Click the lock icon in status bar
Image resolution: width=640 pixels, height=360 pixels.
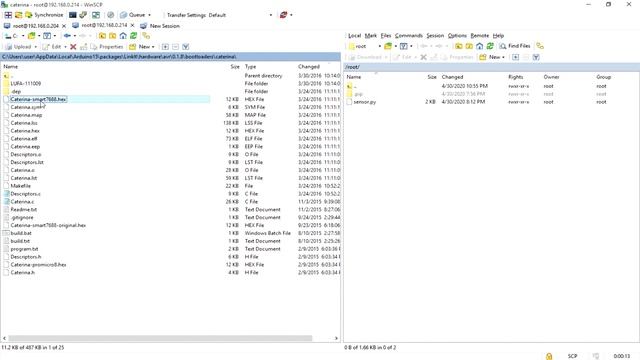point(549,356)
